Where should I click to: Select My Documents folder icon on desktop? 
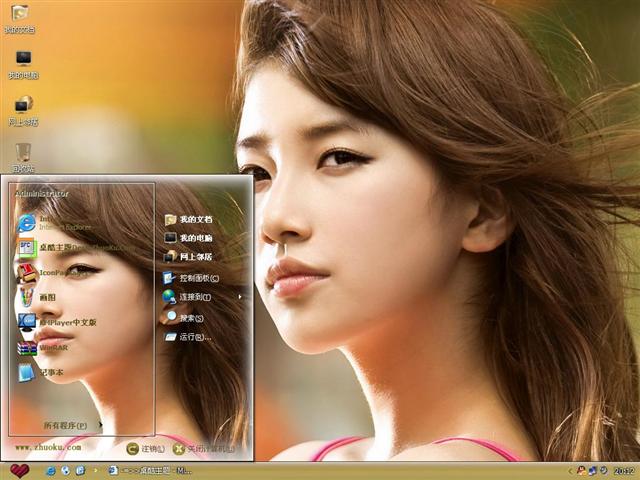click(20, 19)
